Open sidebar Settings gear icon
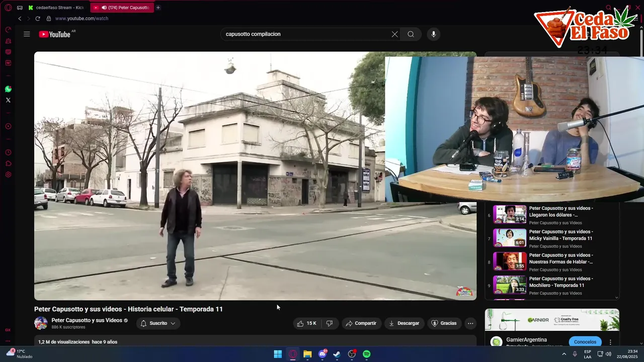 [8, 174]
